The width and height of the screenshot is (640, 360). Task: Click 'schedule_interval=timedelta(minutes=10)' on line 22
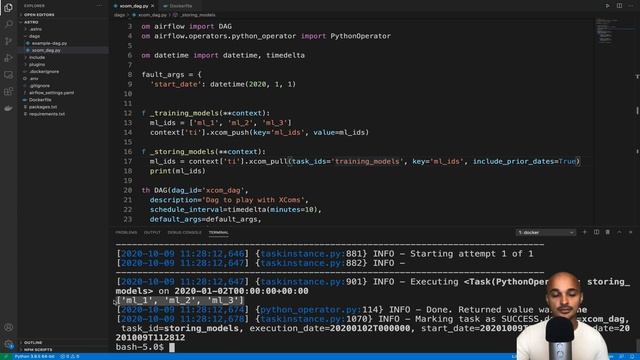point(233,210)
